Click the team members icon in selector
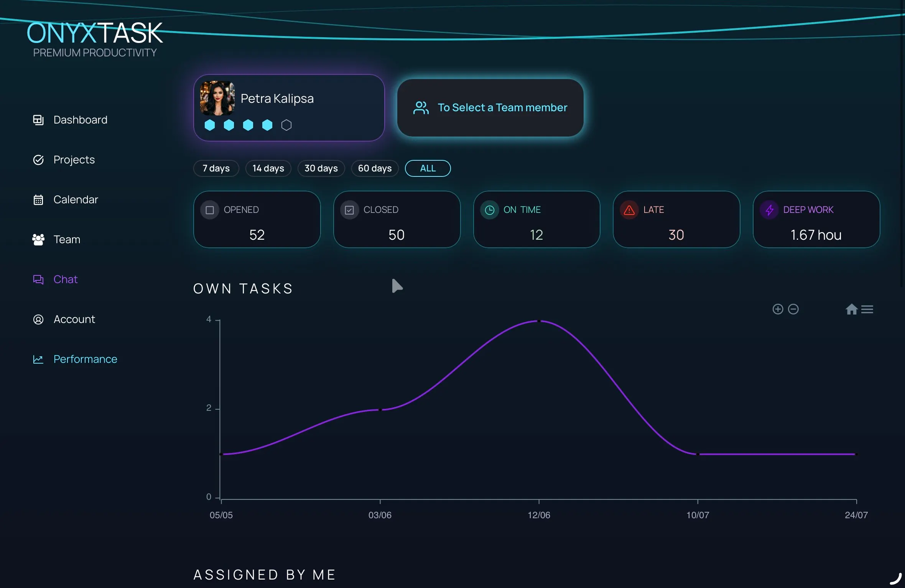Image resolution: width=905 pixels, height=588 pixels. pos(421,108)
